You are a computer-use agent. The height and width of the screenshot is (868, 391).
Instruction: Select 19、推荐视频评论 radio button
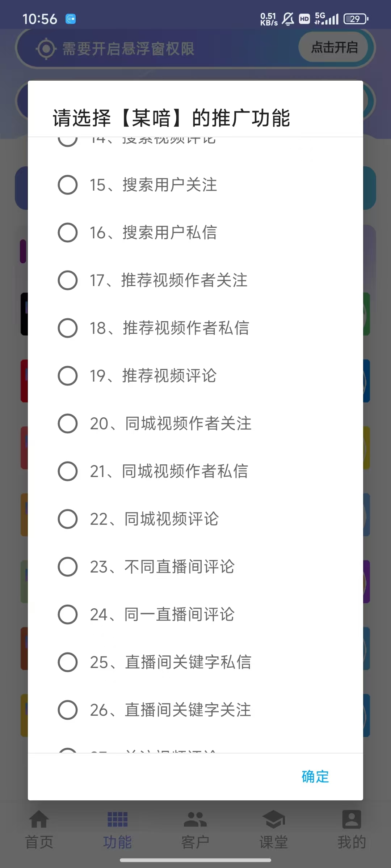pos(68,376)
